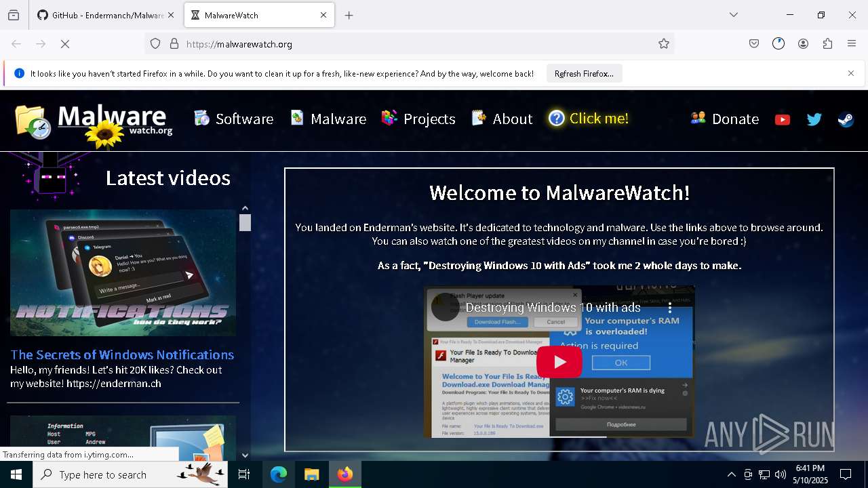Click YouTube video title text

tap(553, 308)
